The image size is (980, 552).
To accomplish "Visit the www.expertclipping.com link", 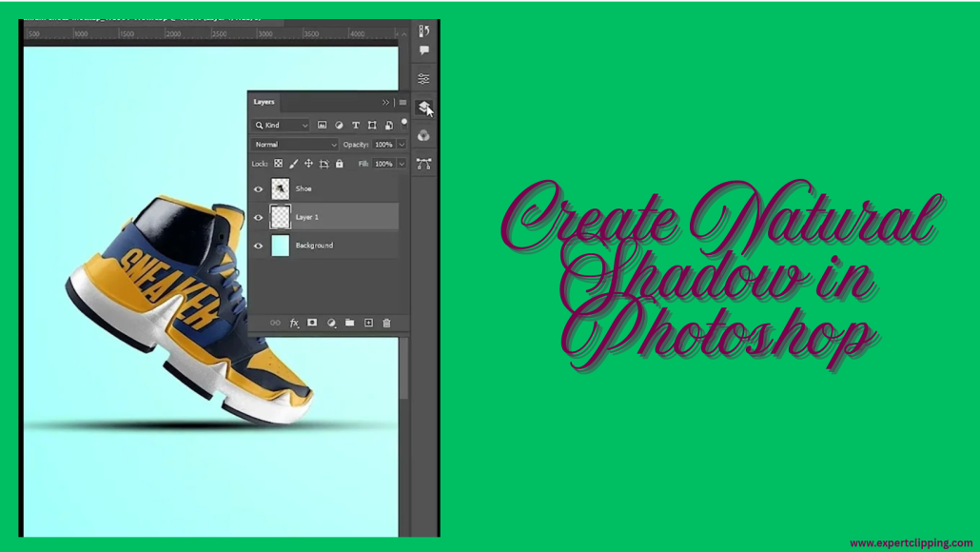I will (x=911, y=542).
